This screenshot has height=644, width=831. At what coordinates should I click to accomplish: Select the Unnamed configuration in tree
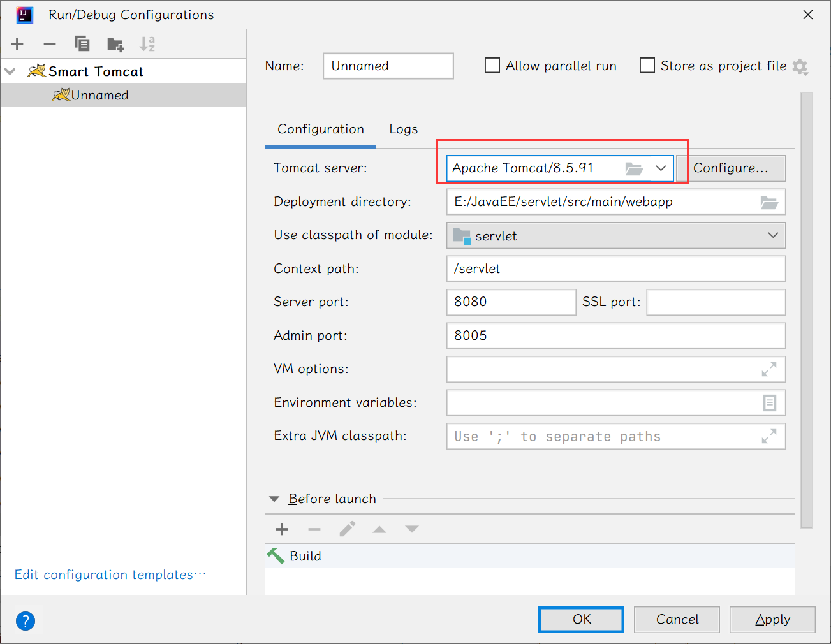click(124, 95)
